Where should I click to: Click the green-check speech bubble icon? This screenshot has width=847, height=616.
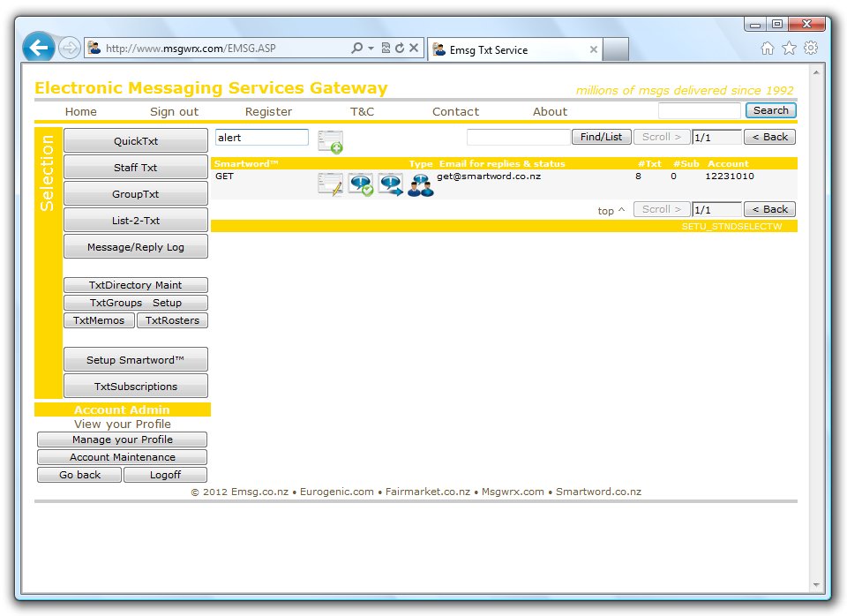[x=360, y=184]
